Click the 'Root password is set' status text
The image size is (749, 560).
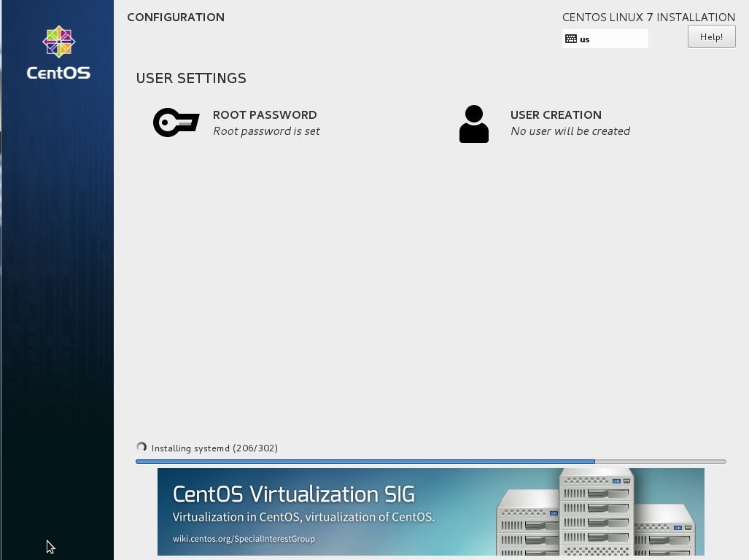[x=266, y=131]
